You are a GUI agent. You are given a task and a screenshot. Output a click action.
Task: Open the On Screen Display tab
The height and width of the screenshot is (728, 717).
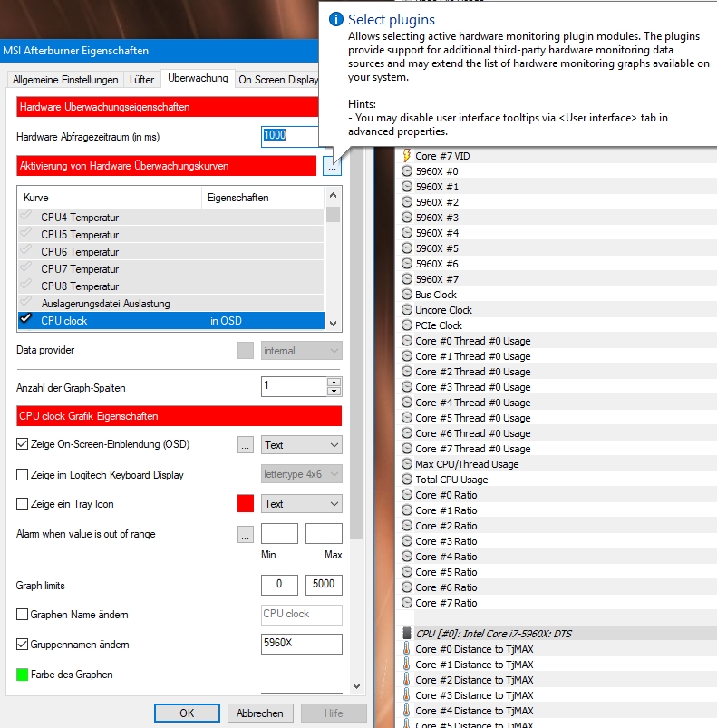click(x=277, y=80)
